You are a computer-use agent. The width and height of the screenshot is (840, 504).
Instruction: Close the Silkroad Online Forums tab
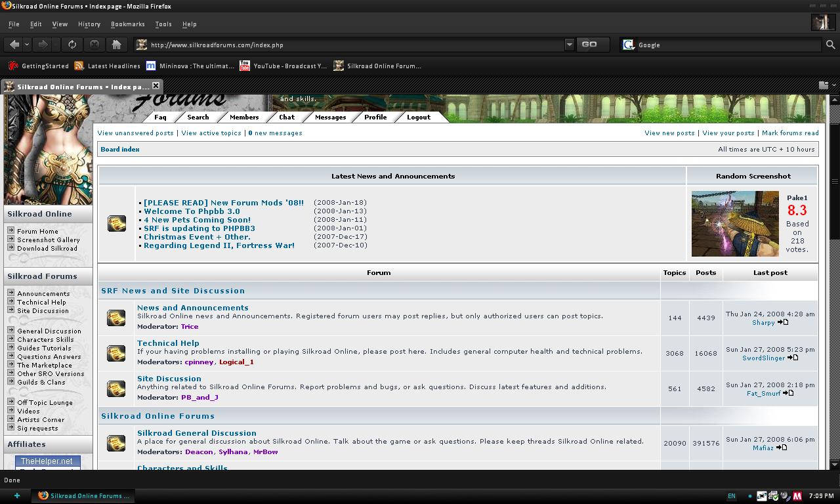156,85
